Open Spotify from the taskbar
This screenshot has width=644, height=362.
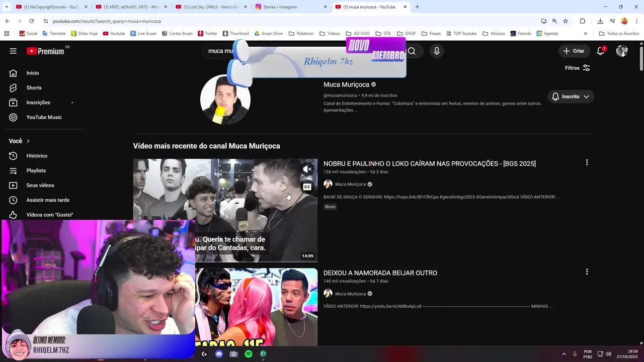pyautogui.click(x=249, y=354)
